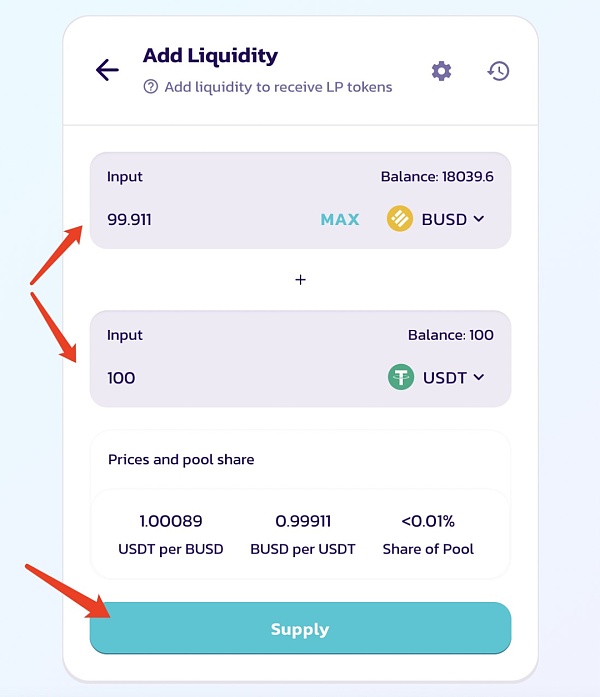The image size is (600, 697).
Task: Open recent transactions history icon
Action: 498,71
